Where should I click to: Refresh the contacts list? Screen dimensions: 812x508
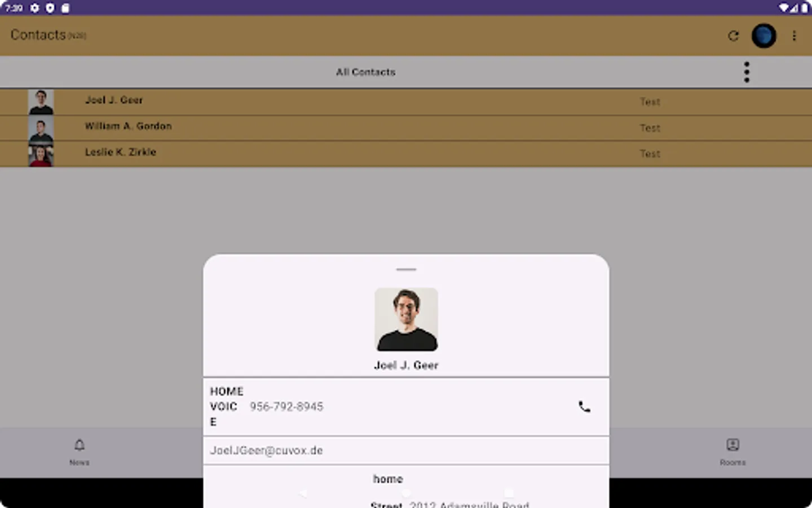(x=733, y=36)
